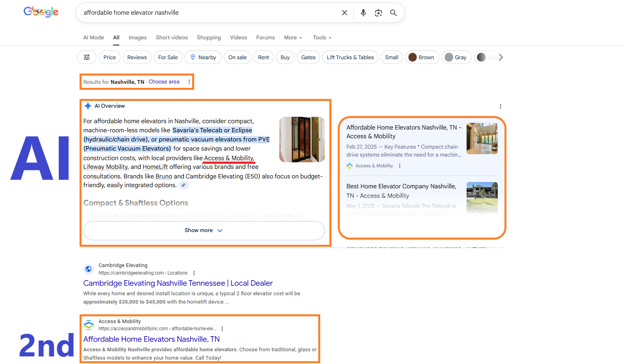Viewport: 625px width, 364px height.
Task: Open Best Home Elevator Company card thumbnail
Action: (482, 197)
